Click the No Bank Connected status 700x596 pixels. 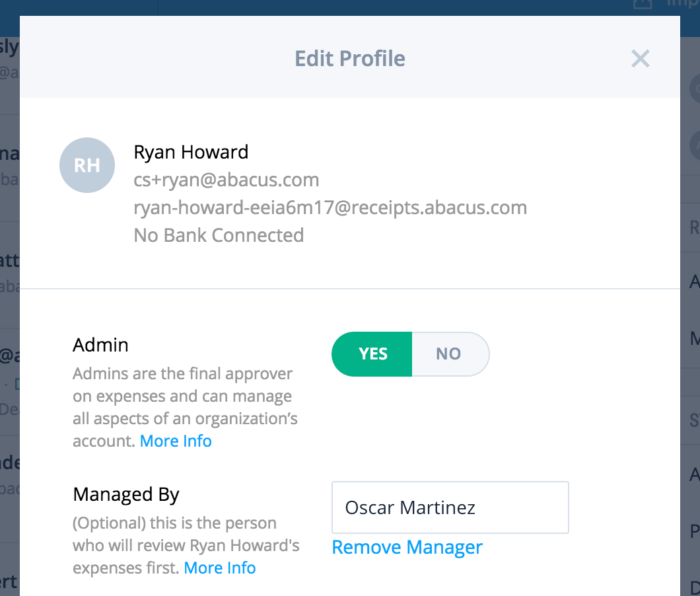coord(219,235)
